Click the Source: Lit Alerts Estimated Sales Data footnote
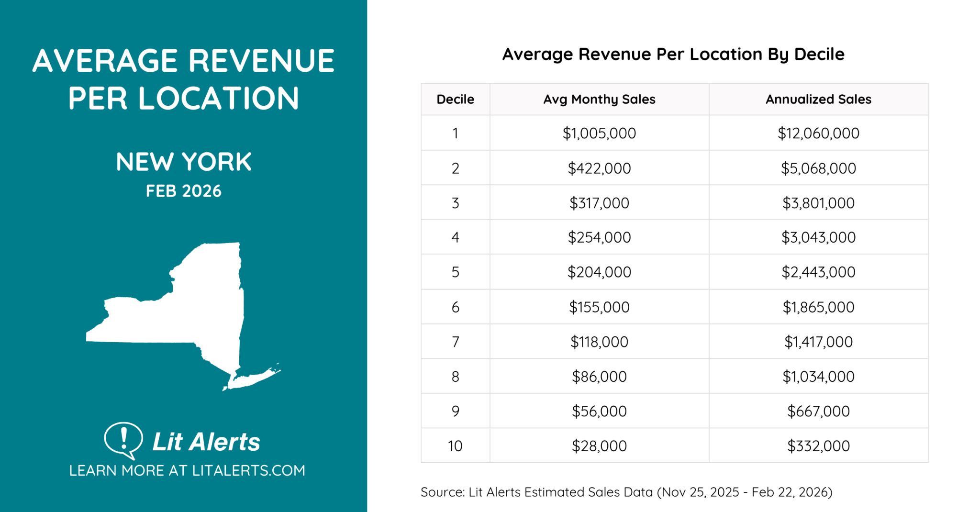 [x=626, y=492]
